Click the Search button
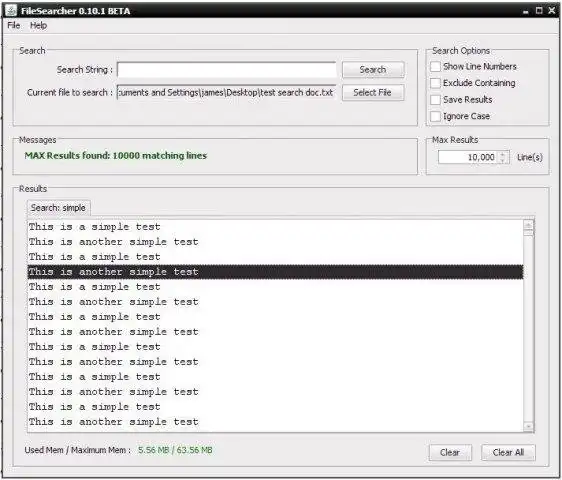 click(x=373, y=70)
